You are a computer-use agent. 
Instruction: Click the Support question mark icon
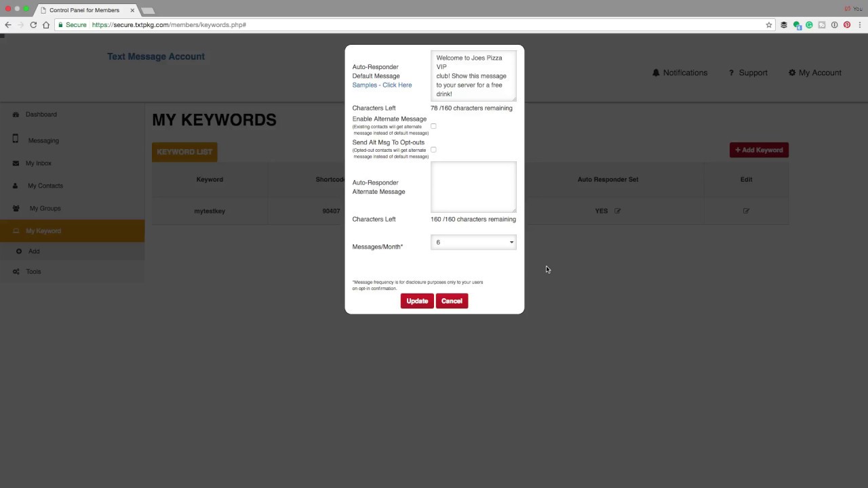coord(731,73)
